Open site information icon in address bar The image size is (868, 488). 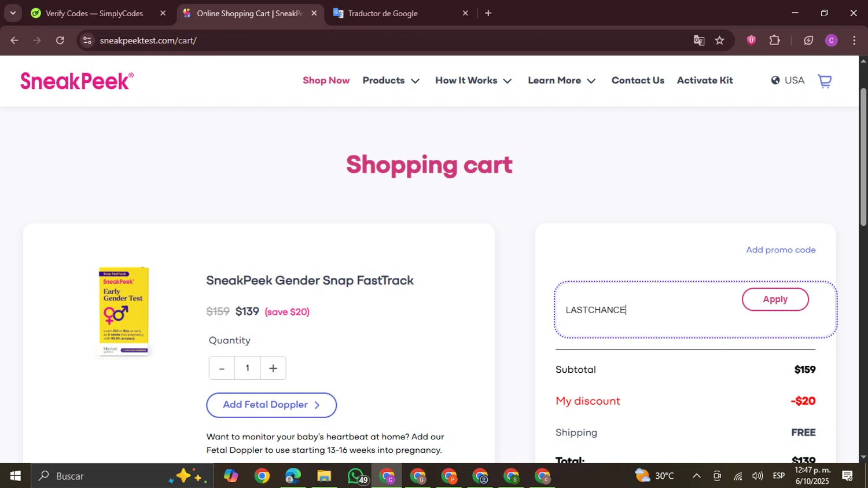tap(87, 41)
